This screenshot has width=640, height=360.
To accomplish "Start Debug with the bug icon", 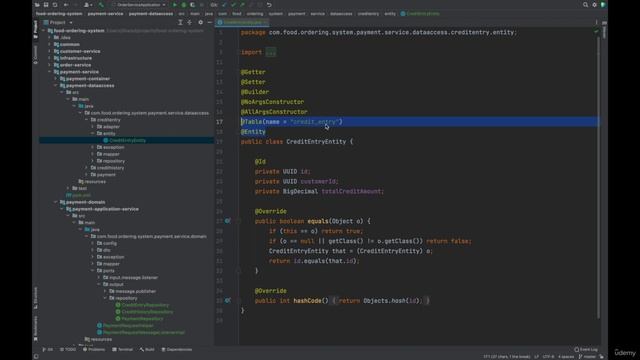I will point(184,5).
